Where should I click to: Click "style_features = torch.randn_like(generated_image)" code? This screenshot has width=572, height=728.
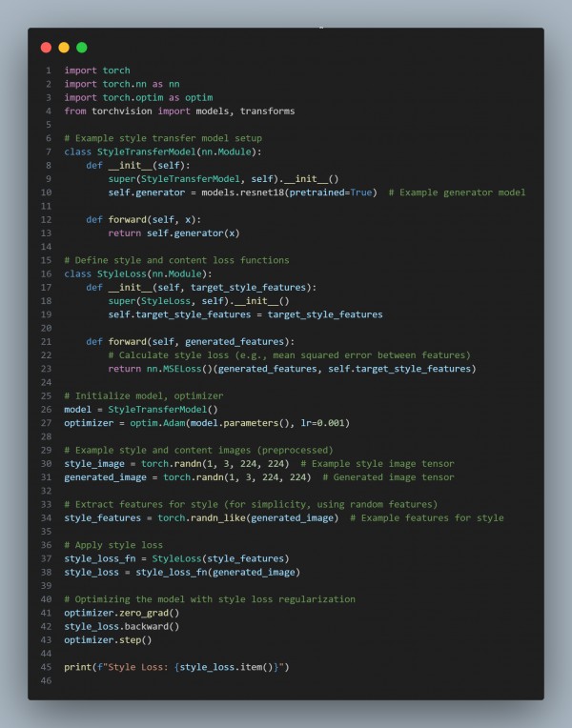[201, 517]
